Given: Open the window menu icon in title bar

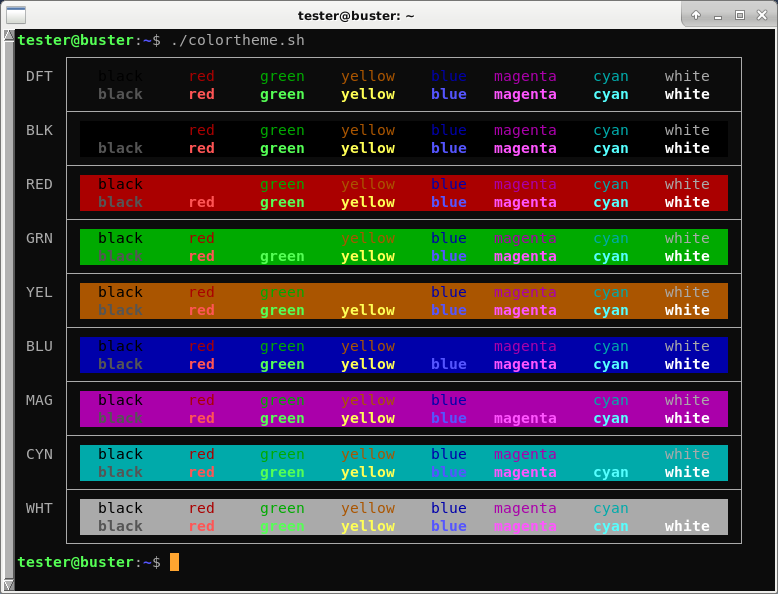Looking at the screenshot, I should 16,15.
